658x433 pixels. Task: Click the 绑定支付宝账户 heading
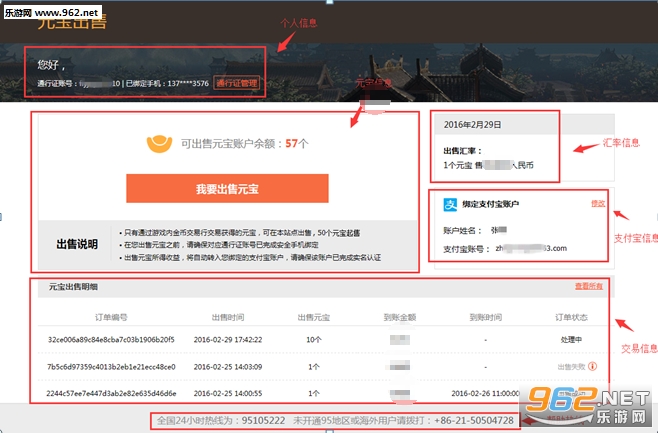[x=490, y=204]
